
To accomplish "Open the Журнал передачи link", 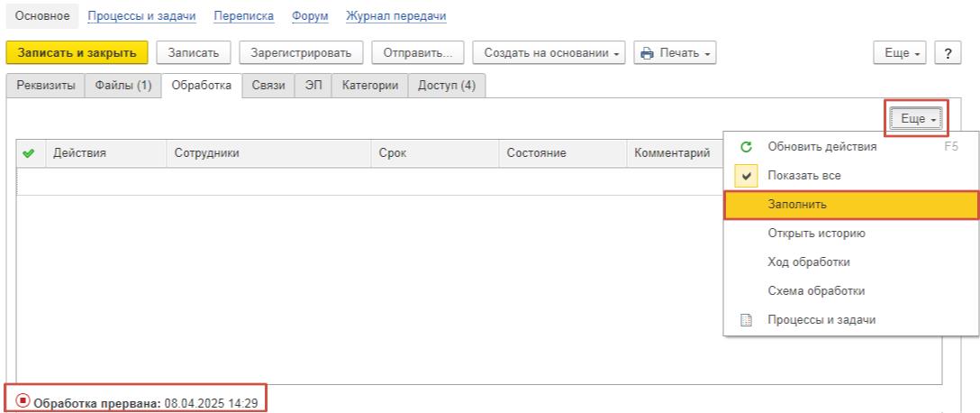I will point(396,16).
